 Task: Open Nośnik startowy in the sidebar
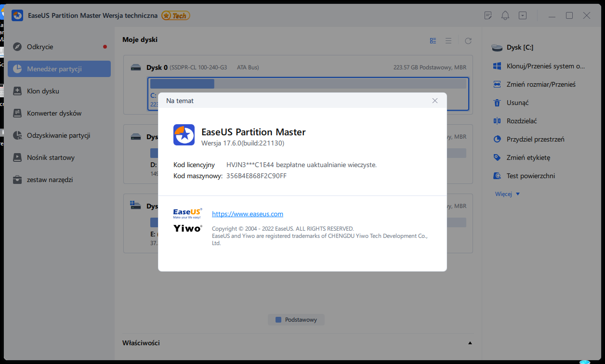(x=59, y=157)
